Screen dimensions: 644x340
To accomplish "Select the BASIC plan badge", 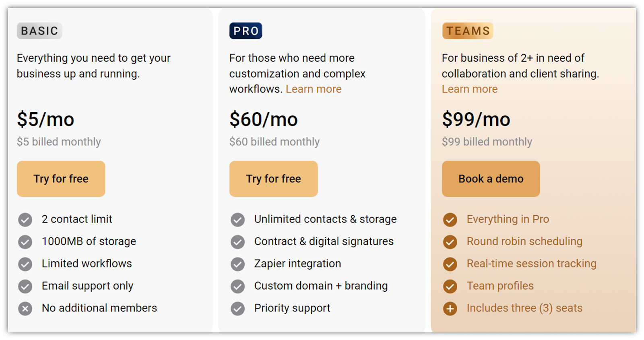I will (39, 31).
